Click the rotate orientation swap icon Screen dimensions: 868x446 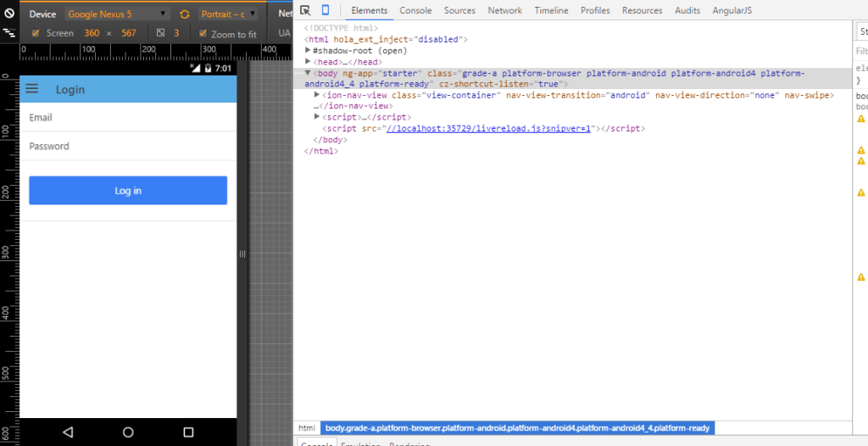tap(185, 14)
